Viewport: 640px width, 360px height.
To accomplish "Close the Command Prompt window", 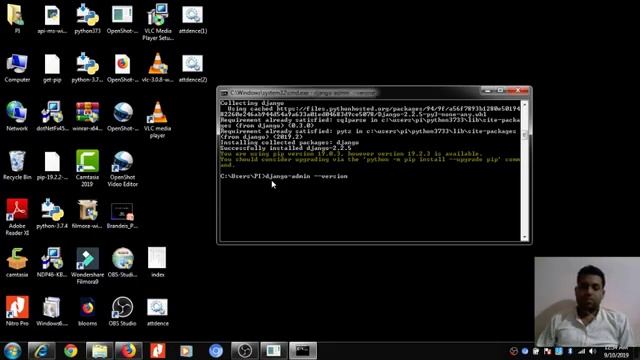I will pyautogui.click(x=518, y=91).
